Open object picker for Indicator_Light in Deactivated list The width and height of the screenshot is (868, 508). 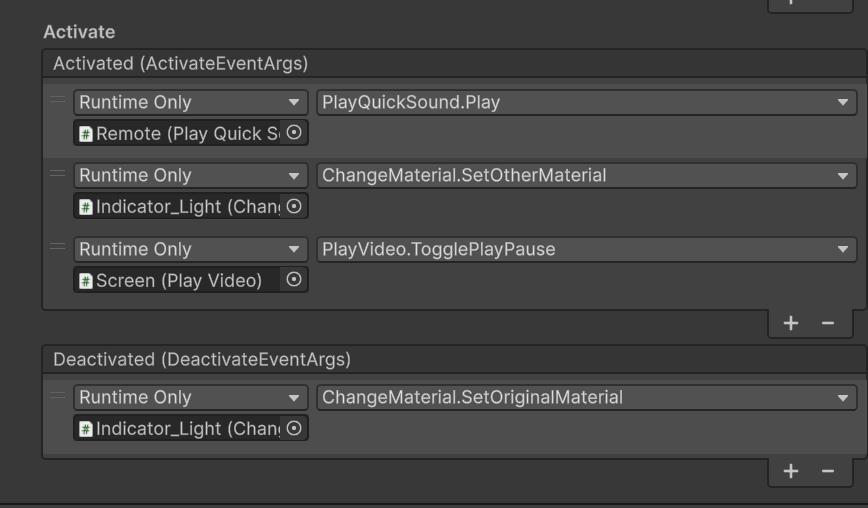pos(294,429)
